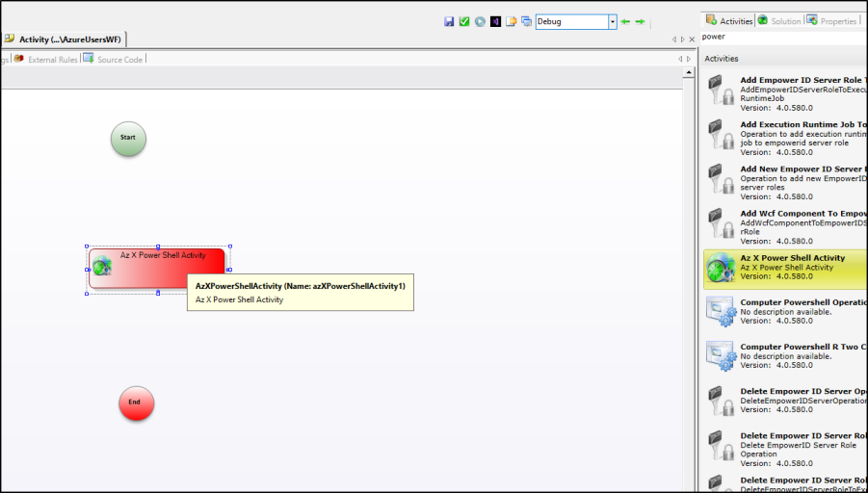The height and width of the screenshot is (493, 868).
Task: Click the Source Code tab icon
Action: 89,59
